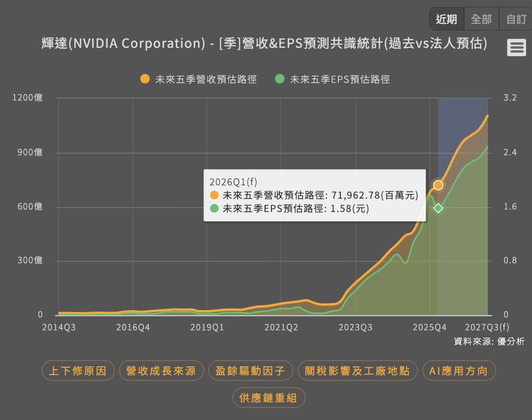Click the 2026Q1(f) tooltip box
The image size is (532, 420).
pyautogui.click(x=314, y=195)
